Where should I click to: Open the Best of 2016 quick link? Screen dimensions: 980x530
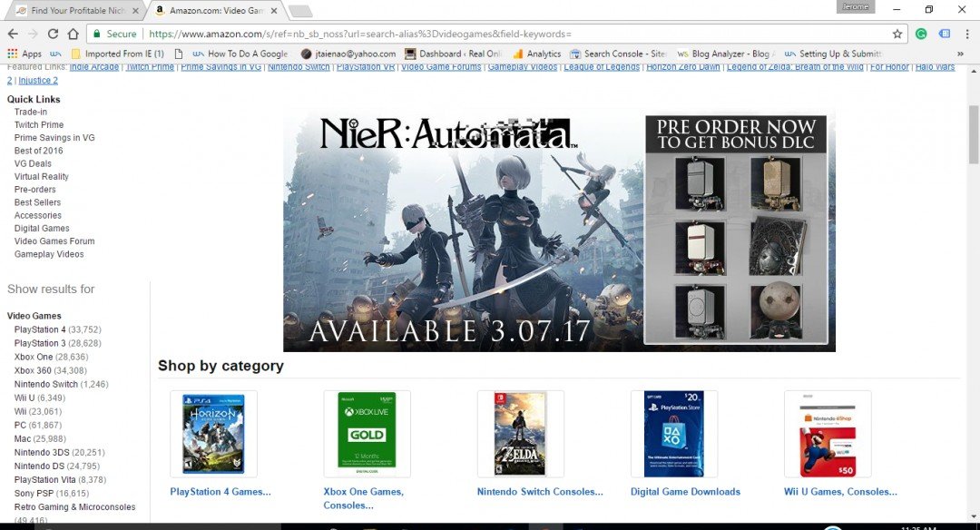pyautogui.click(x=39, y=151)
